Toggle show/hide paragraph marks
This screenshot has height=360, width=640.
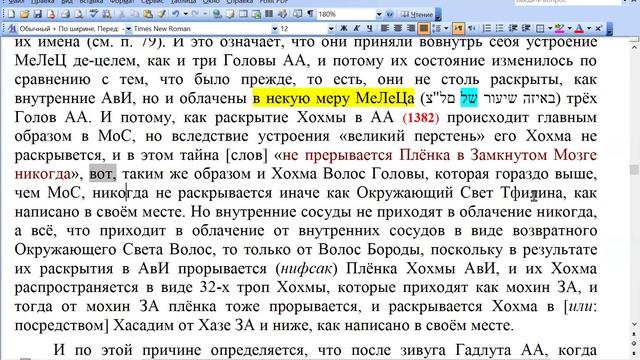click(x=310, y=14)
